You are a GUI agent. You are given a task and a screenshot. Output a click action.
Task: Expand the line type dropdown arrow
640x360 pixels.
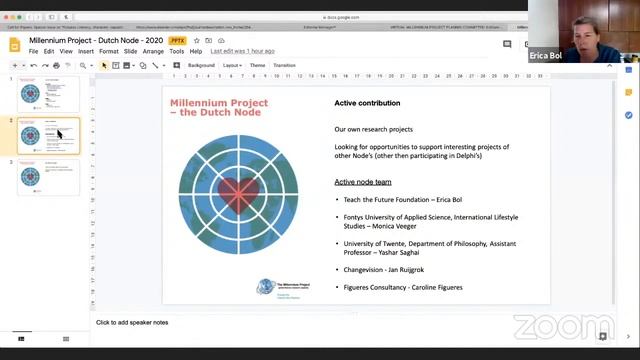(x=164, y=65)
